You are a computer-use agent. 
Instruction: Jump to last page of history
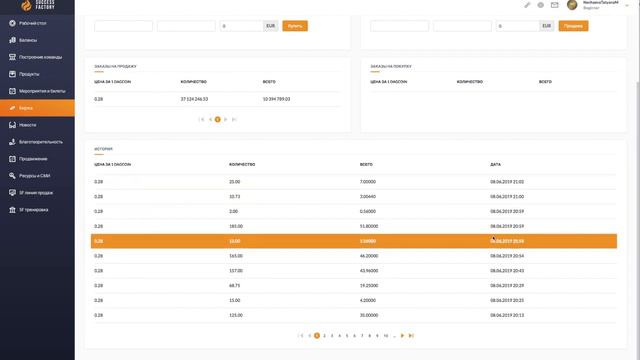[x=411, y=336]
